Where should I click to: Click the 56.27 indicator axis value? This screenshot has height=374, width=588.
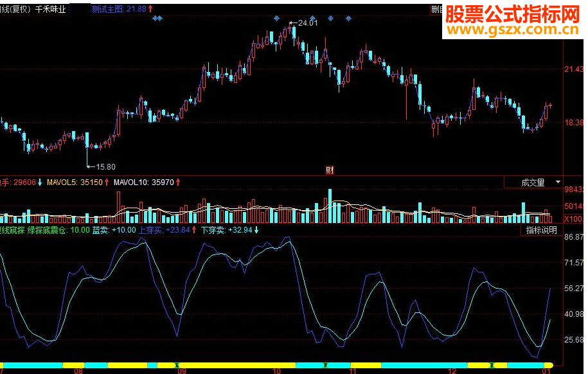click(574, 289)
